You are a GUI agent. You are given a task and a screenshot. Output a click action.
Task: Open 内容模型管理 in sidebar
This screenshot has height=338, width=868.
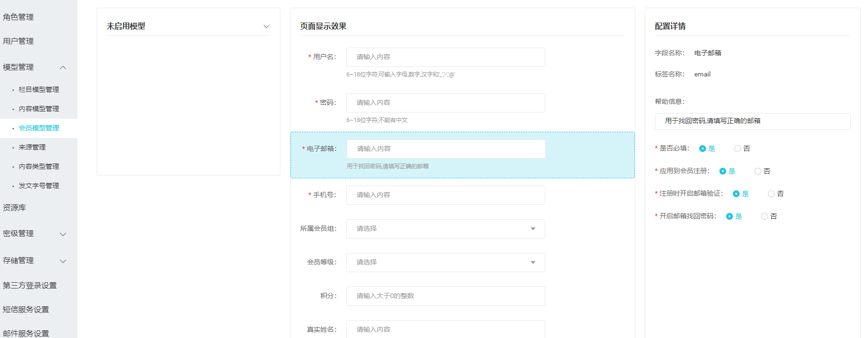coord(39,109)
